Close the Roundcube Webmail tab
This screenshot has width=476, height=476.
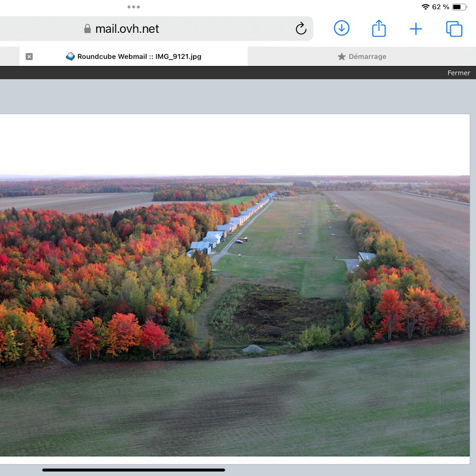click(29, 57)
